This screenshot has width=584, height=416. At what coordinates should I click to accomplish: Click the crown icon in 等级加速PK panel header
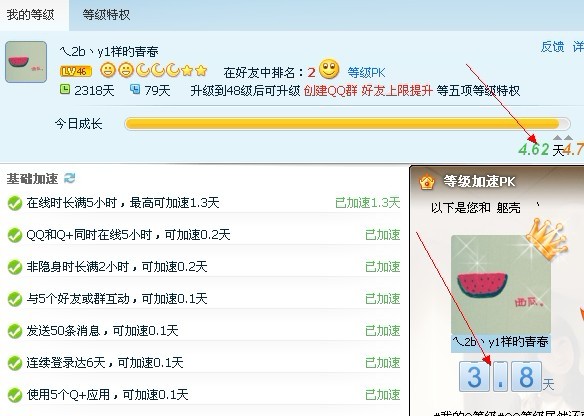pos(427,182)
